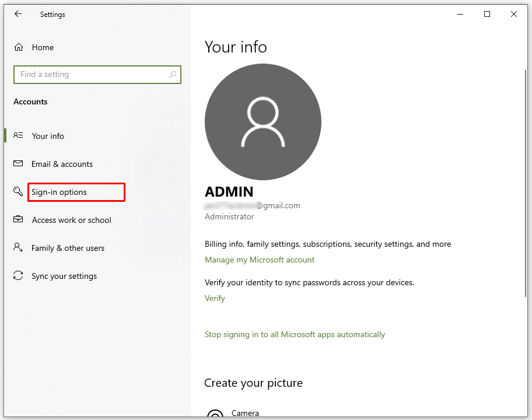The width and height of the screenshot is (532, 420).
Task: Click the Email & accounts envelope icon
Action: pyautogui.click(x=18, y=163)
